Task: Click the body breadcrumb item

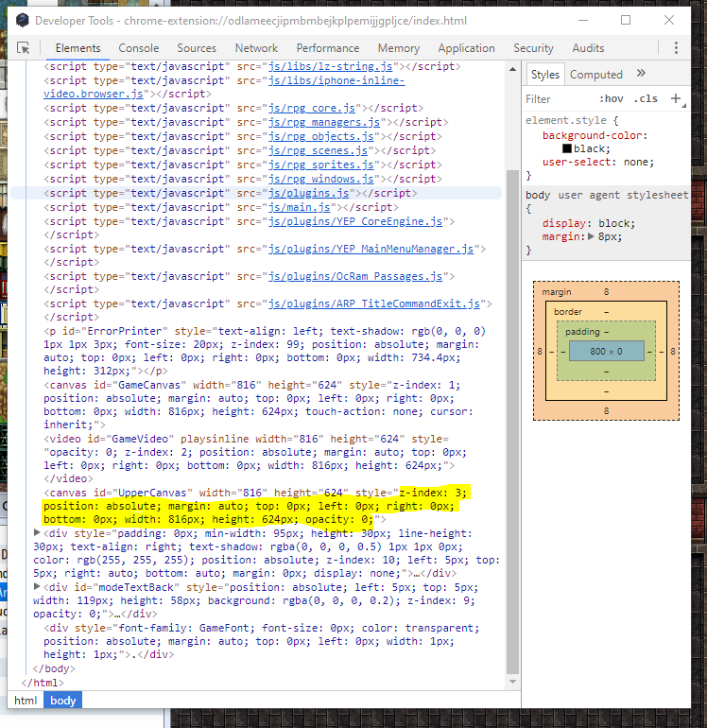Action: (62, 701)
